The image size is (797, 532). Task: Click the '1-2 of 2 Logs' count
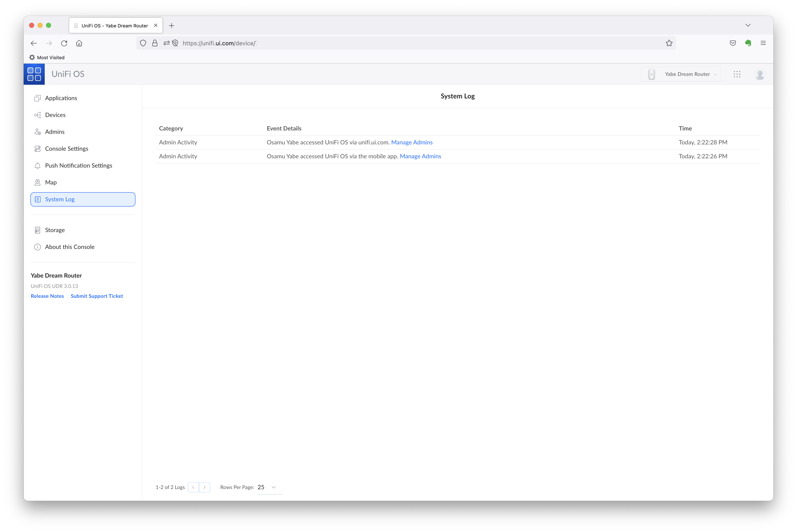click(170, 488)
